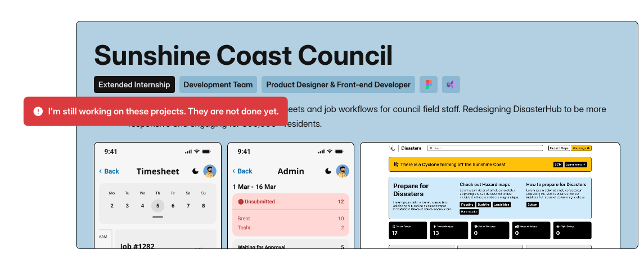Viewport: 644px width, 253px height.
Task: Select day 3 in the Timesheet calendar
Action: point(127,206)
